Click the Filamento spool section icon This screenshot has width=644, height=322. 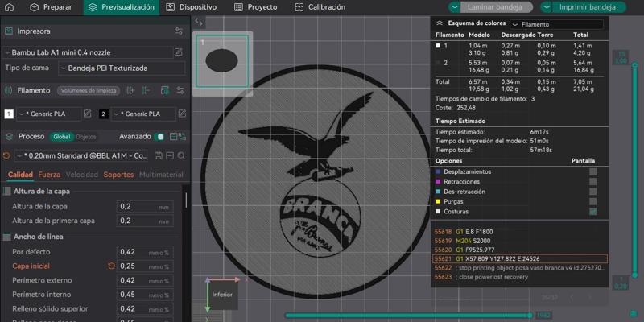pyautogui.click(x=8, y=90)
